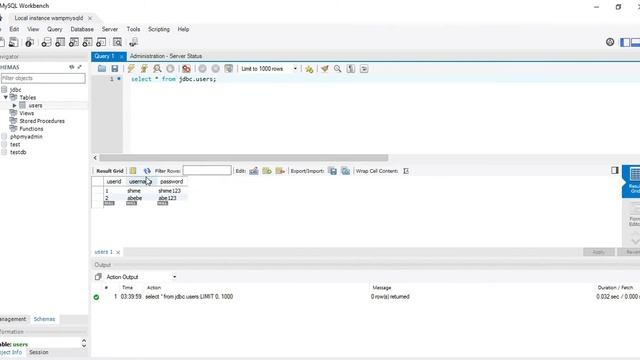Click the Object Info stepper arrows
The image size is (640, 360).
(84, 343)
